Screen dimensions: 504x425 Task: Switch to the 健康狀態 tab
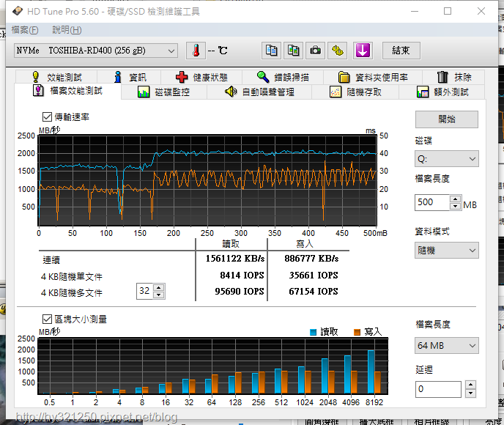(201, 77)
